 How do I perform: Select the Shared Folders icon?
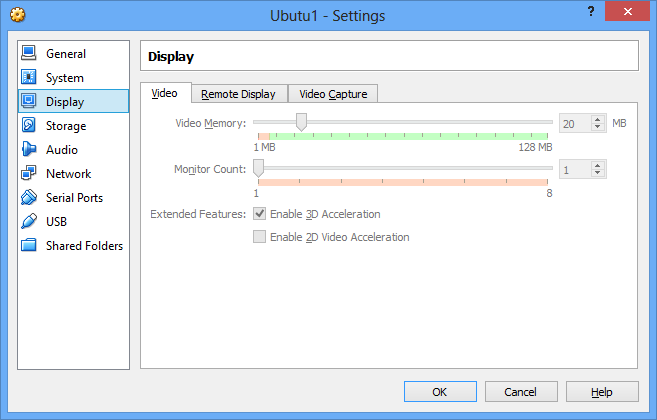pos(28,245)
